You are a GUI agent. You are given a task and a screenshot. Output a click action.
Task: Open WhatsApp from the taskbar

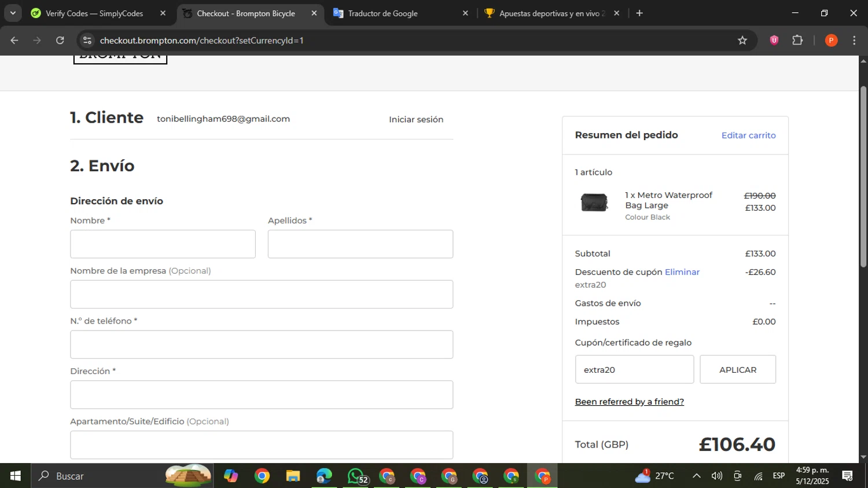coord(356,476)
